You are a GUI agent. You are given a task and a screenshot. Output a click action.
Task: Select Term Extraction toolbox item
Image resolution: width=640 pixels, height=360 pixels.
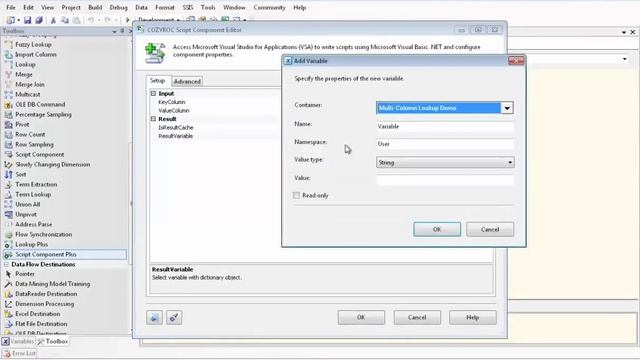pyautogui.click(x=36, y=184)
